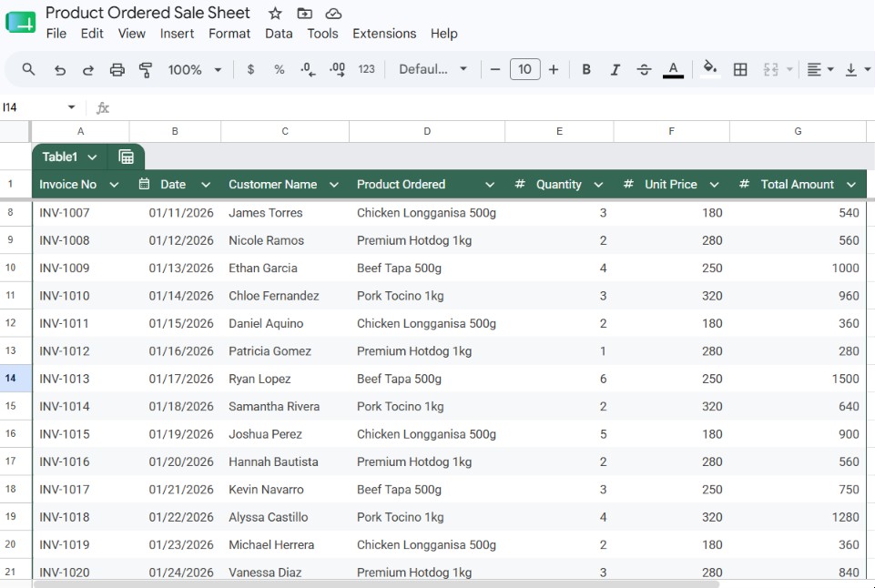Decrease the font size
Viewport: 875px width, 588px height.
[495, 69]
